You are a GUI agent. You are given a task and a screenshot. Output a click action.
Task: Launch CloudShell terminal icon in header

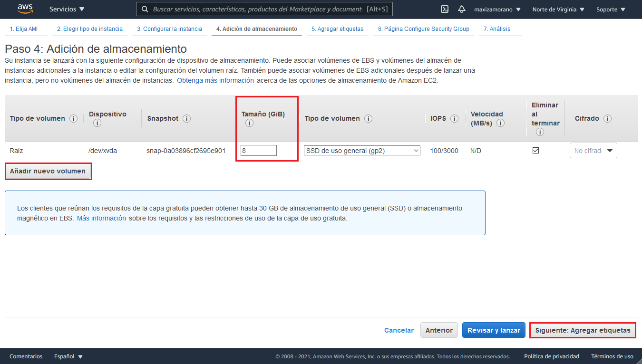point(445,9)
